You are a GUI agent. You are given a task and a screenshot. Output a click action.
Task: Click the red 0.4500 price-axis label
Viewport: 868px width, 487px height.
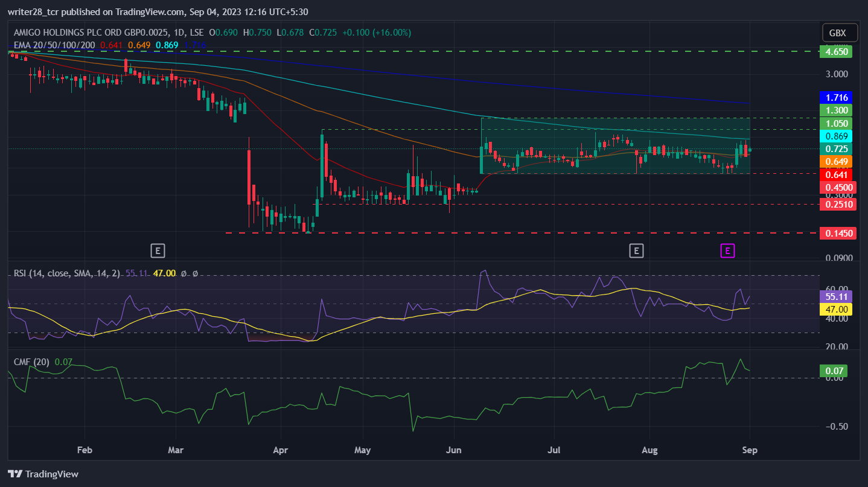click(838, 188)
